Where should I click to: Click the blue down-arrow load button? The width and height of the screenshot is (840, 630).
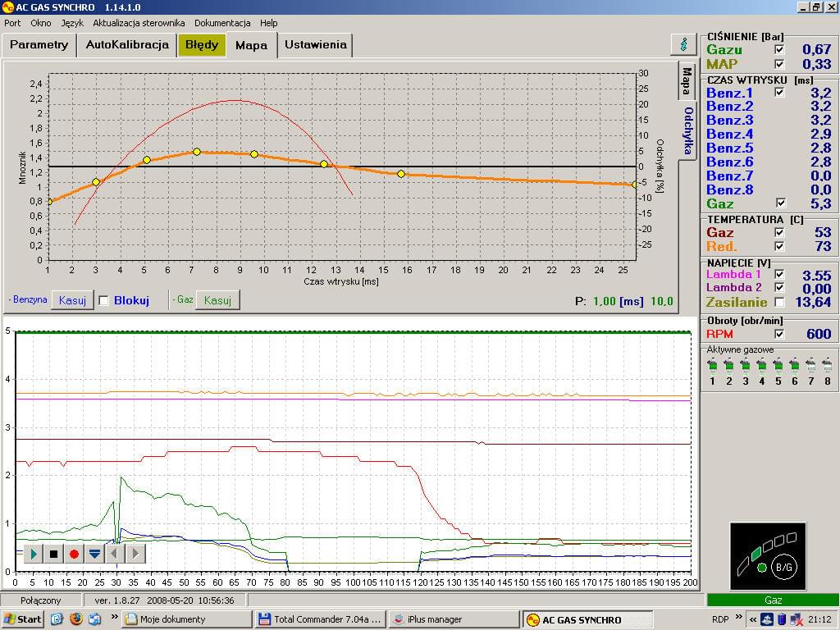(95, 554)
